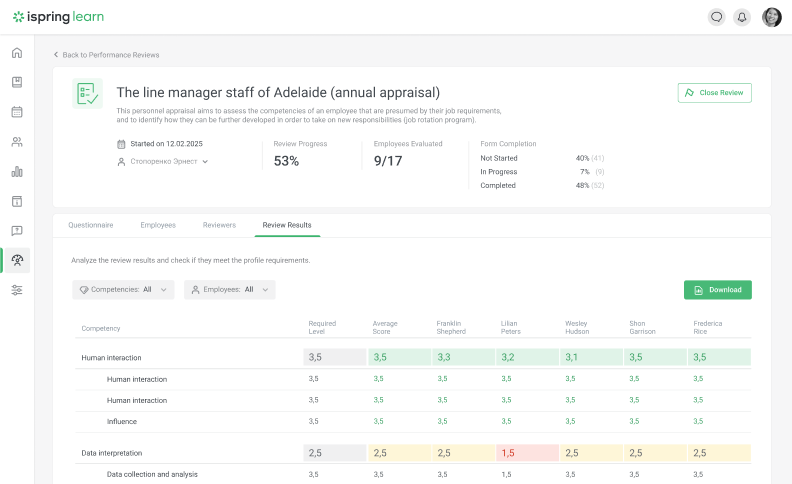This screenshot has width=792, height=484.
Task: Open the users icon in the sidebar
Action: pos(17,142)
